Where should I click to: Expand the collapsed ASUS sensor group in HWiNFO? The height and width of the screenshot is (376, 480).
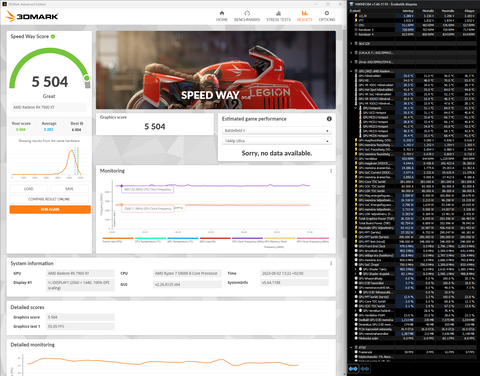(x=351, y=43)
